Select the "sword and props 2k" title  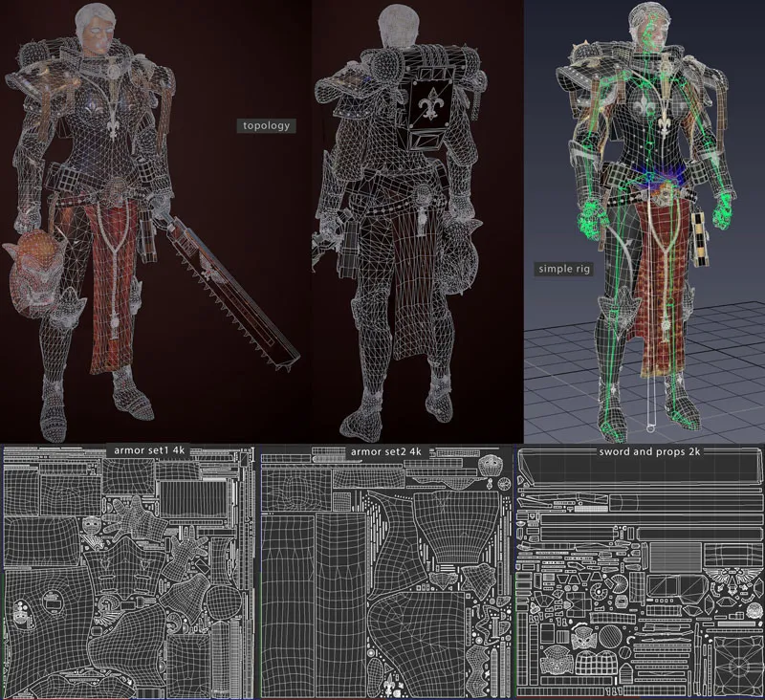(x=639, y=450)
